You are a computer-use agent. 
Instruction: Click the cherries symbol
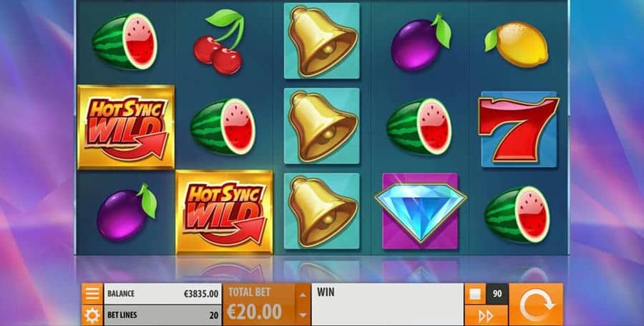219,42
